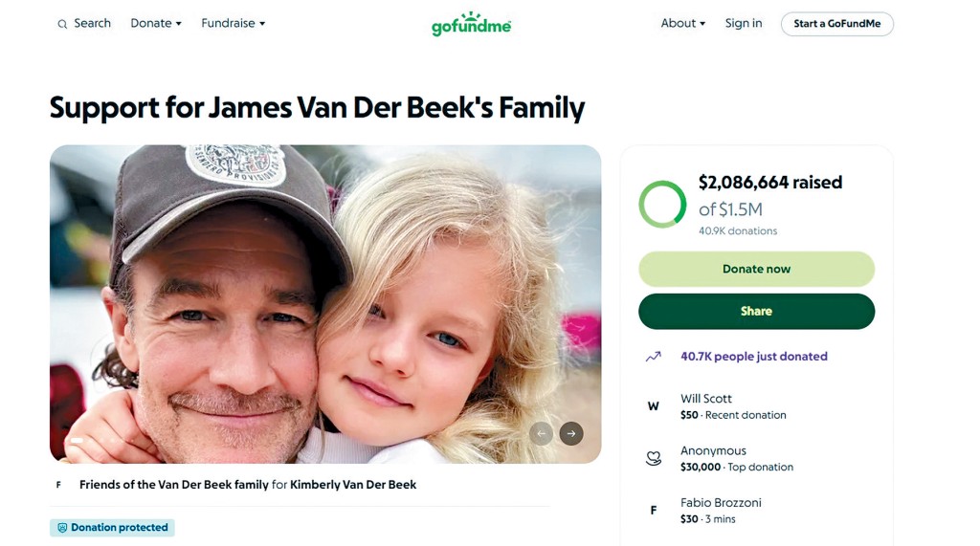
Task: Click Will Scott's W avatar icon
Action: coord(654,406)
